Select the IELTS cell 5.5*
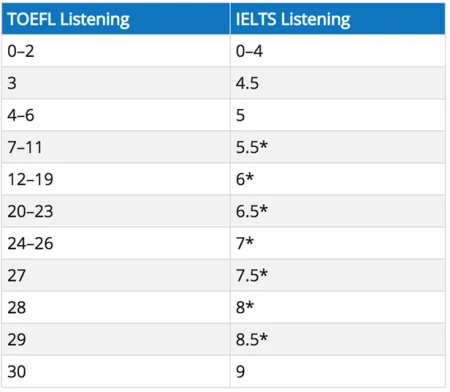This screenshot has height=392, width=450. tap(338, 147)
